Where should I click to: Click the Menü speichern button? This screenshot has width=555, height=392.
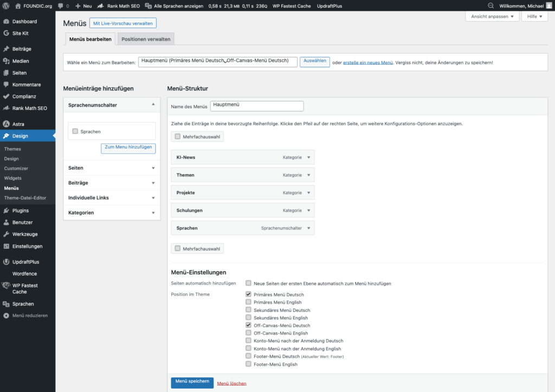(192, 382)
